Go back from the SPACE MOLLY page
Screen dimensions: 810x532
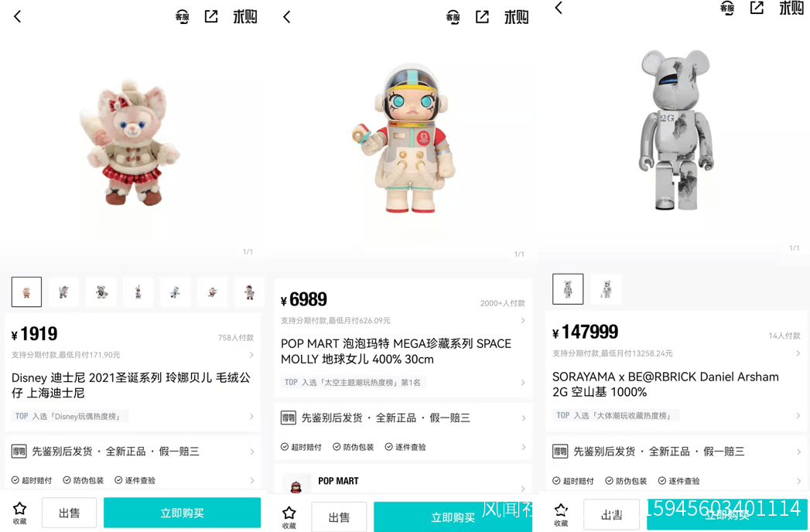pos(287,17)
